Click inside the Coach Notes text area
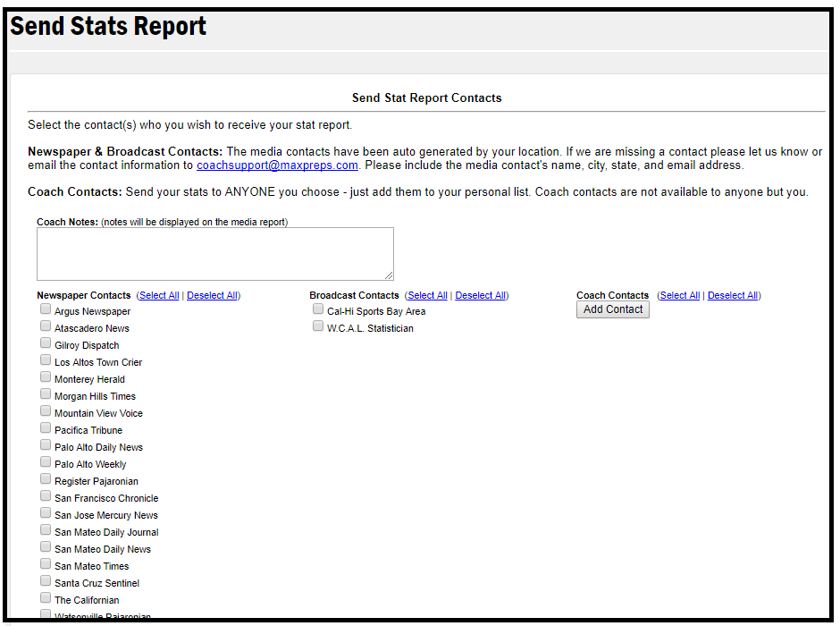 point(214,253)
